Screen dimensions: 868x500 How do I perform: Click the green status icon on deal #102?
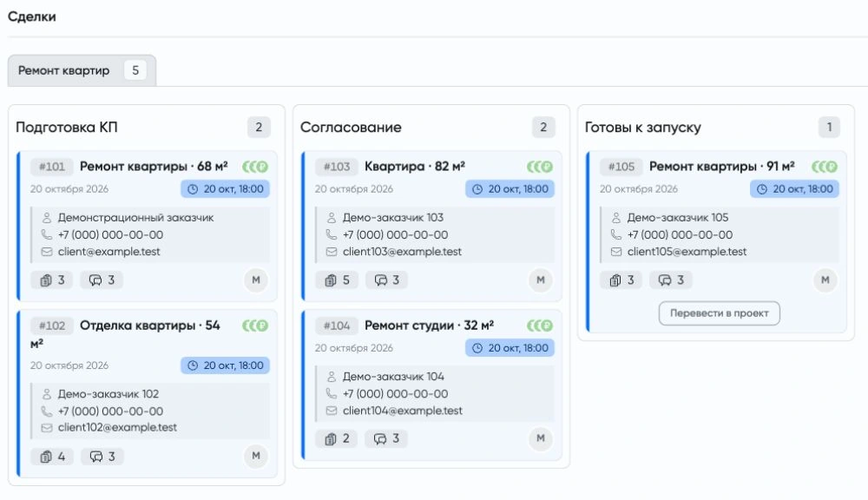(255, 326)
